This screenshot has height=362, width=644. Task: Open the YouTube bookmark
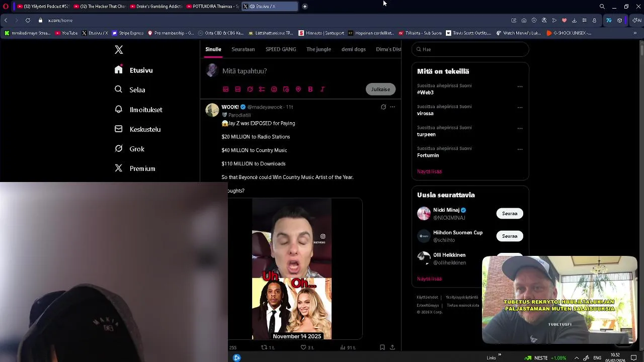tap(66, 33)
